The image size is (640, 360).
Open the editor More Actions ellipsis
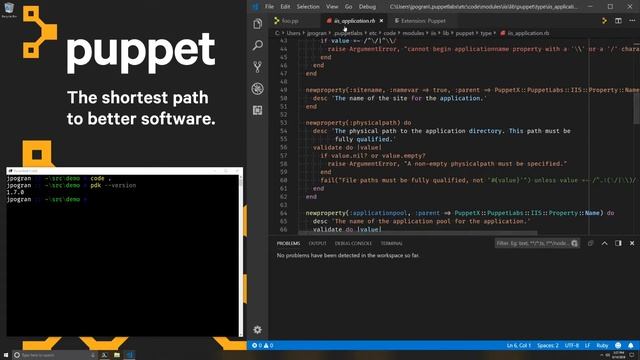(632, 21)
